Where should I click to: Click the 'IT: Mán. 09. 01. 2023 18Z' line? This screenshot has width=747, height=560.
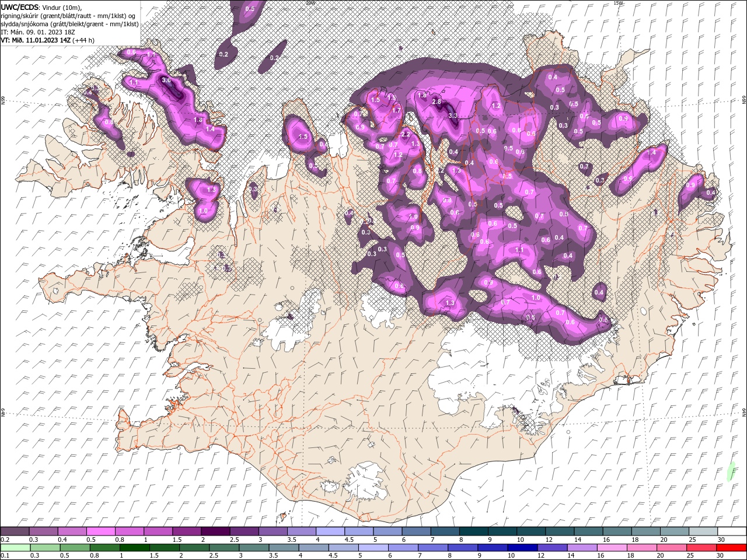click(x=37, y=32)
